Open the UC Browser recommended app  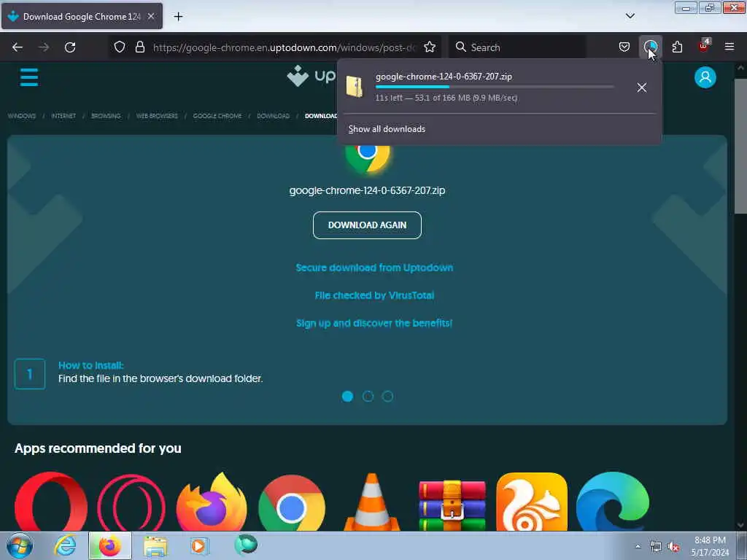pos(532,502)
